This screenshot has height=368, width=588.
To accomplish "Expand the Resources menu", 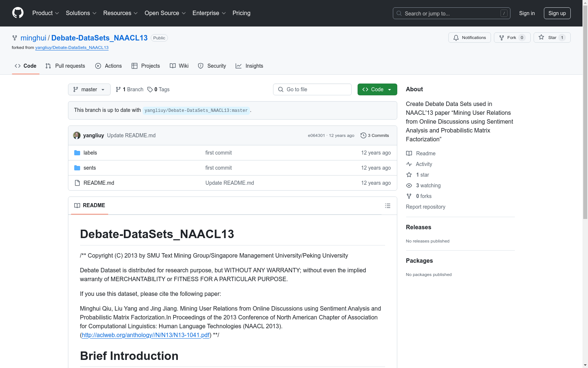I will click(121, 13).
